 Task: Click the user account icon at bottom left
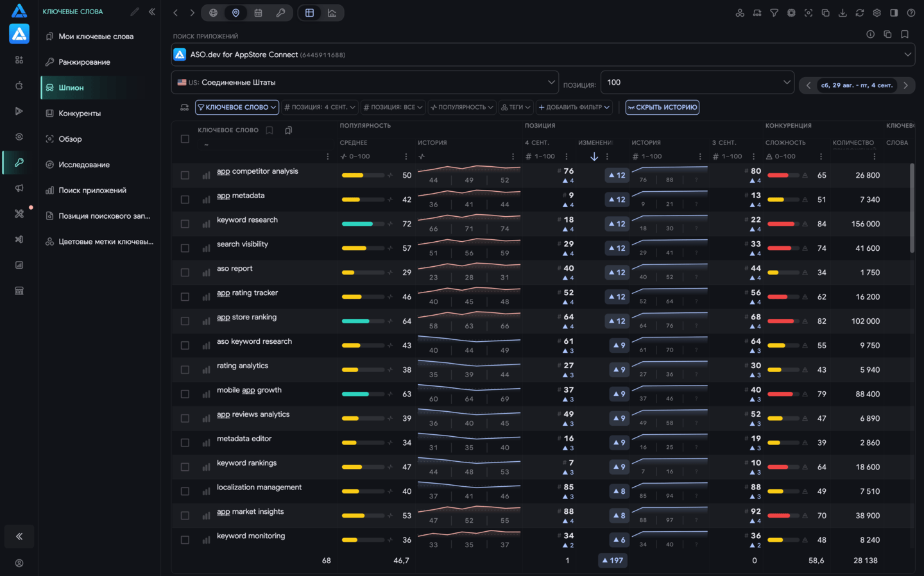click(19, 563)
